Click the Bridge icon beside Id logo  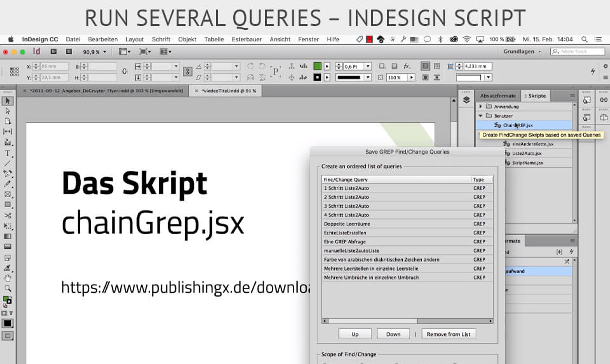[53, 51]
